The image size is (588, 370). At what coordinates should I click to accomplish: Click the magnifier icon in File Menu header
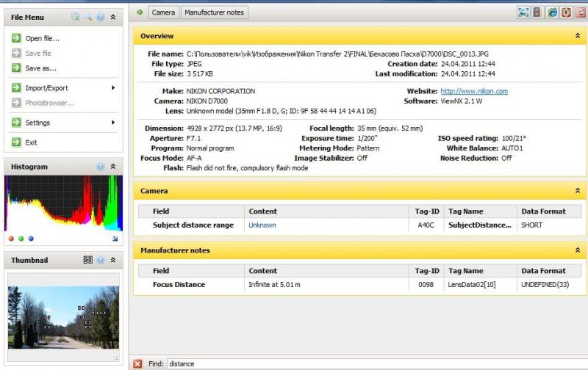click(88, 17)
